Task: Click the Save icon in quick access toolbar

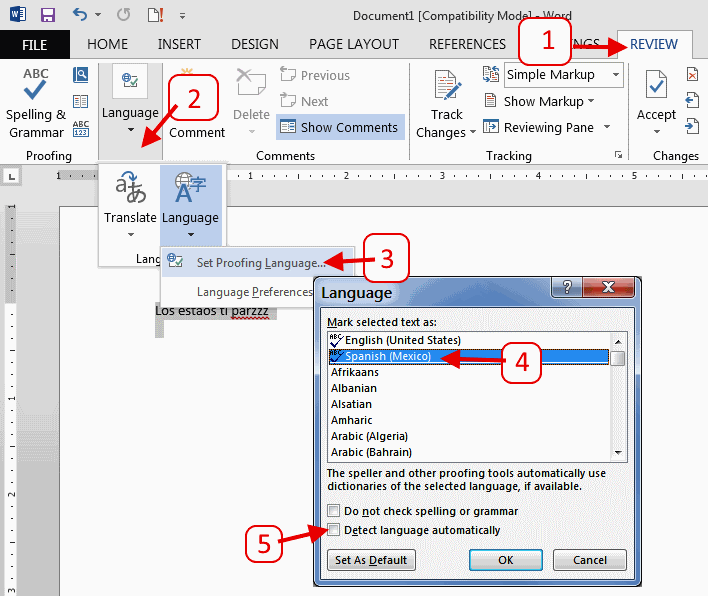Action: click(x=47, y=15)
